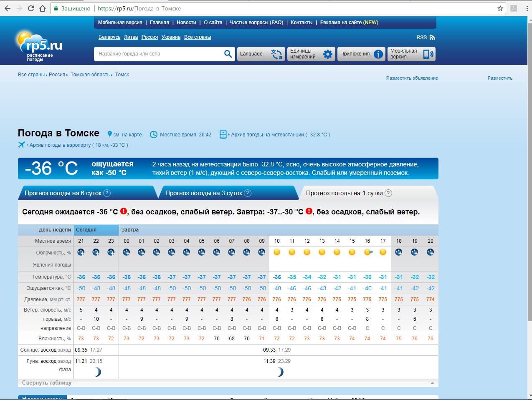Bookmark page with star icon
The image size is (532, 400).
500,8
